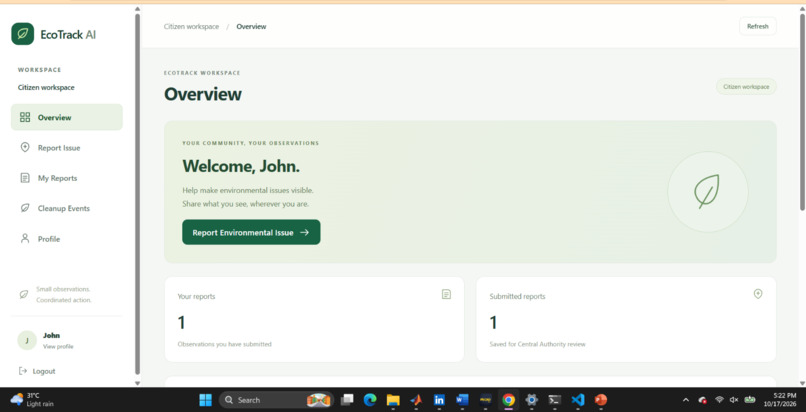This screenshot has height=412, width=806.
Task: Click 'Saved for Central Authority review' text
Action: coord(537,344)
